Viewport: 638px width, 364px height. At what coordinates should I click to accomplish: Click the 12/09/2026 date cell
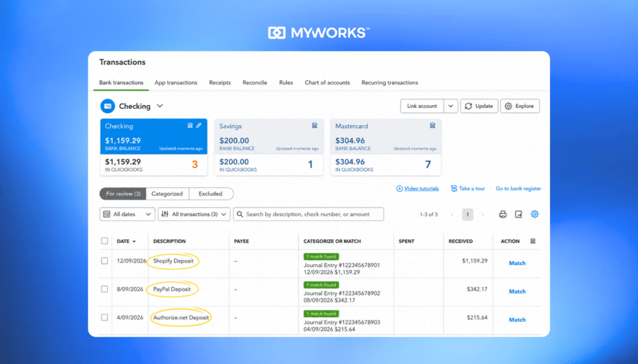pos(131,261)
